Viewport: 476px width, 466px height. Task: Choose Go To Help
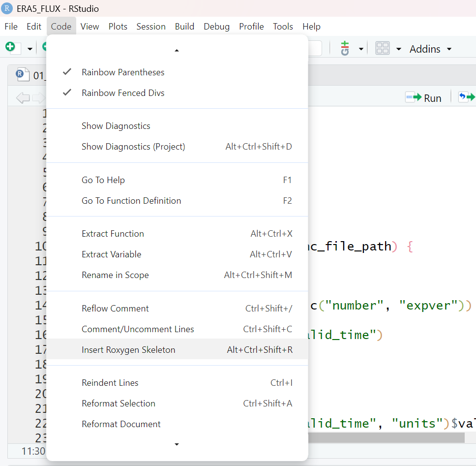tap(178, 180)
